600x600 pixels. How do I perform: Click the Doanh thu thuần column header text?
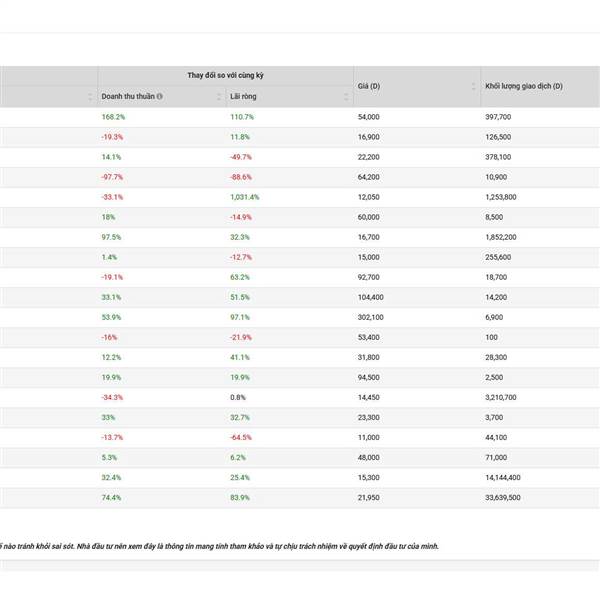[x=128, y=97]
